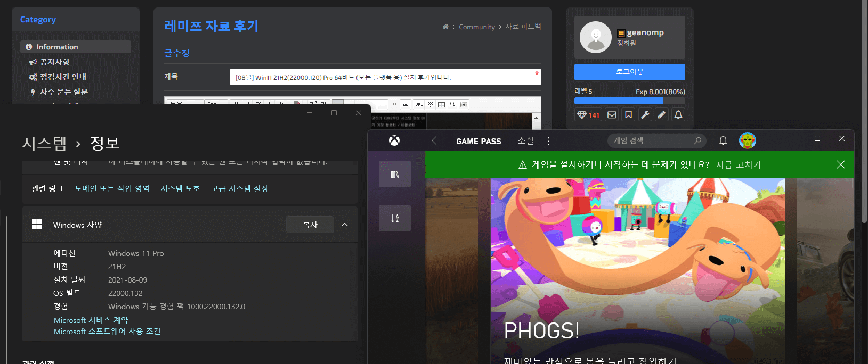Open the Xbox more options menu

pos(548,141)
